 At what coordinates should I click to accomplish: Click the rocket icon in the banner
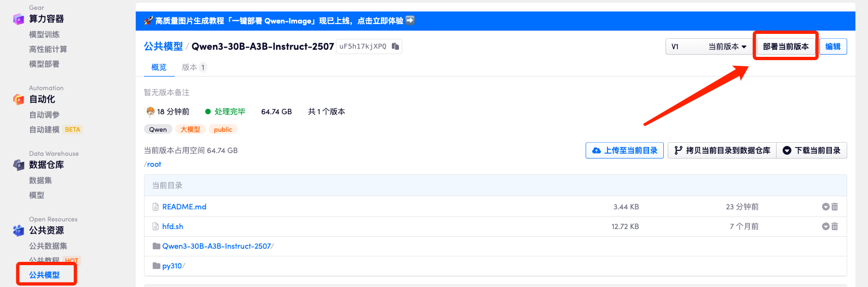tap(148, 21)
